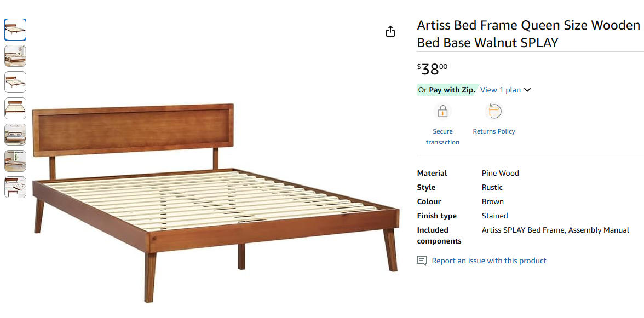The width and height of the screenshot is (644, 318).
Task: Select the highlighted first bed thumbnail
Action: [15, 29]
